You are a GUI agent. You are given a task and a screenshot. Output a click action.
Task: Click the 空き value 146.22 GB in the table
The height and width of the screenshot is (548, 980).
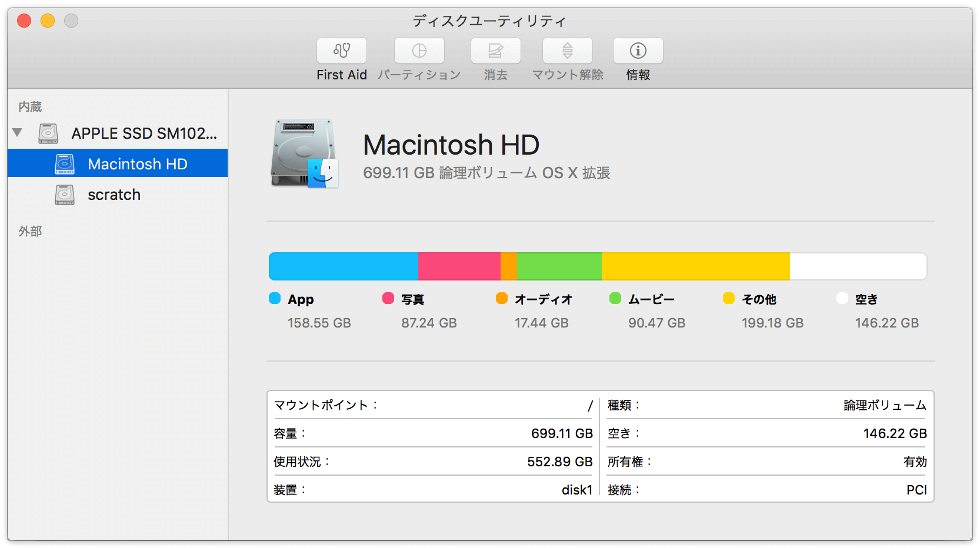(895, 433)
